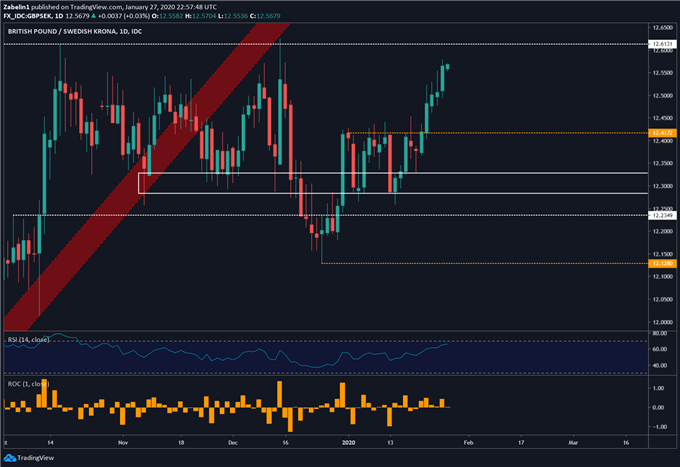This screenshot has height=467, width=680.
Task: Click the tallest orange ROC bar near Dec 16
Action: [x=280, y=394]
